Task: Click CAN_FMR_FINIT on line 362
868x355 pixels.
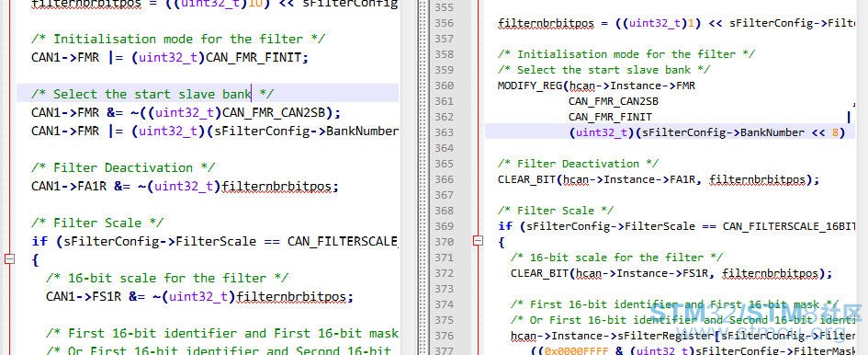Action: click(x=610, y=117)
